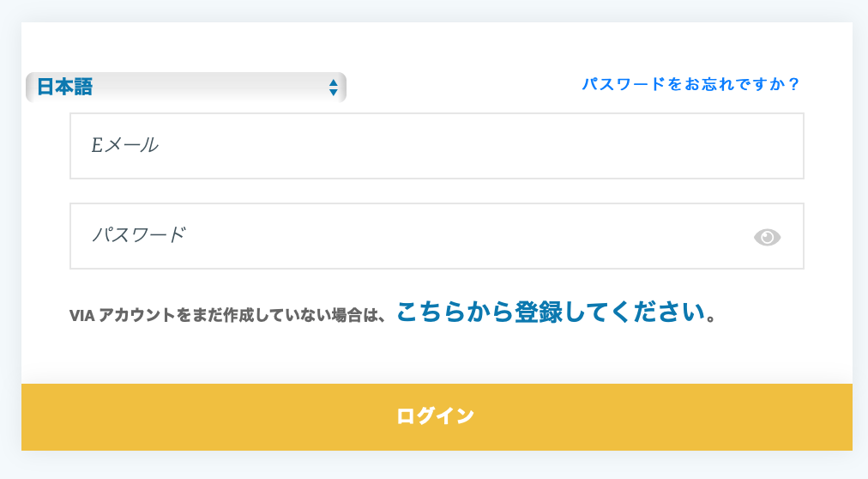Focus the パスワード input field

point(412,236)
